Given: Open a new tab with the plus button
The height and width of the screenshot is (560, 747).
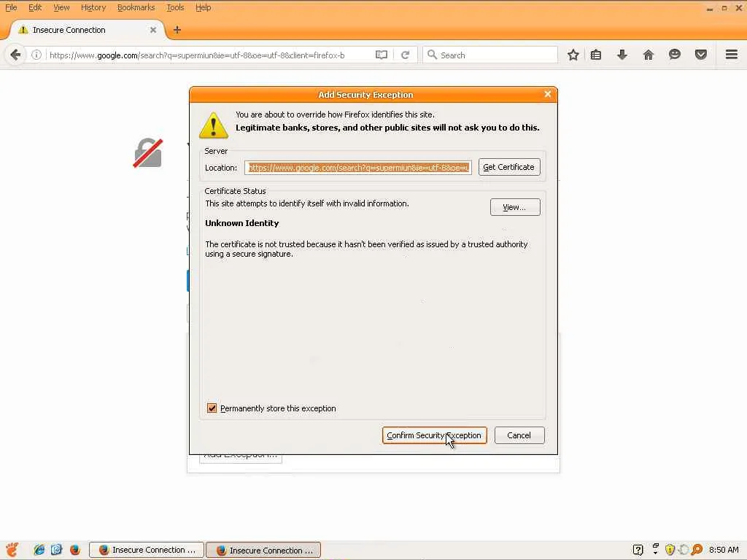Looking at the screenshot, I should tap(177, 30).
